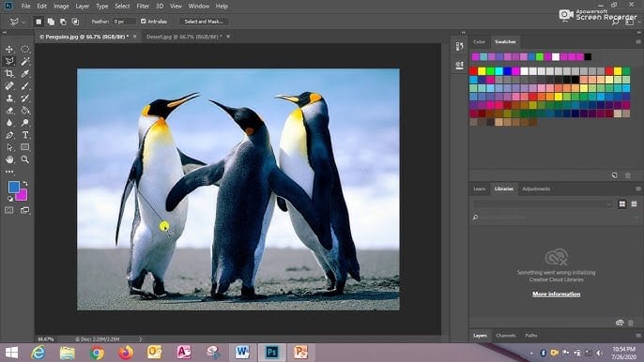Select the Paint Bucket tool
This screenshot has width=644, height=362.
coord(25,111)
